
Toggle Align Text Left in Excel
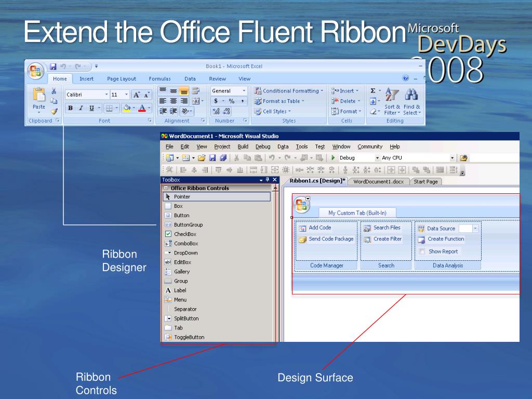point(163,101)
